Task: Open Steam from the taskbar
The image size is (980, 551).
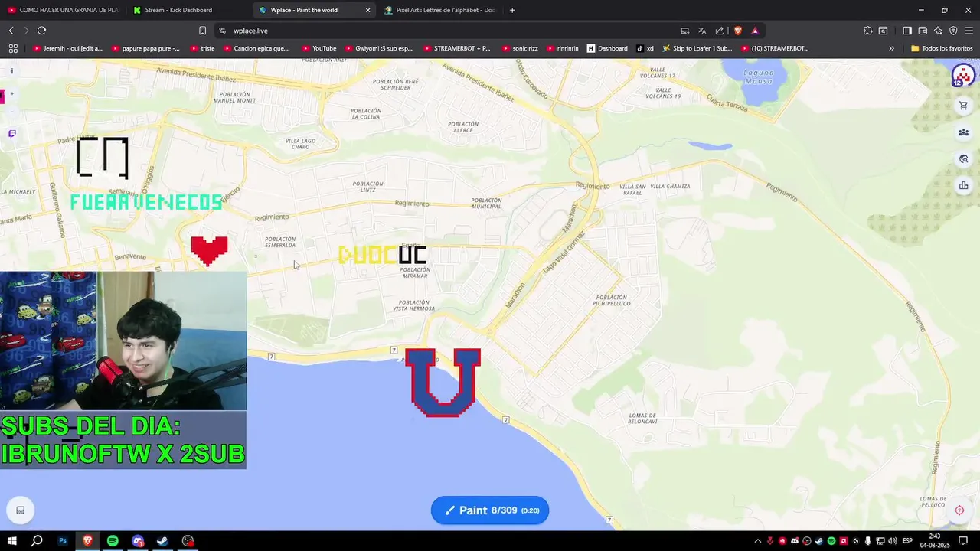Action: point(163,541)
